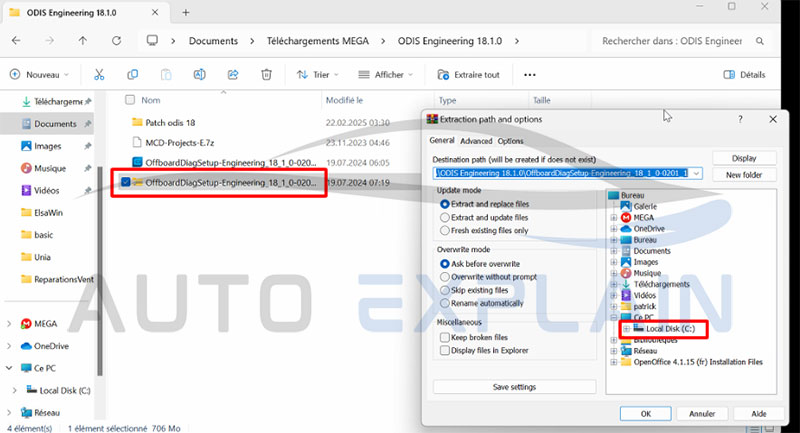The width and height of the screenshot is (800, 433).
Task: Open a new Explorer tab with plus
Action: [186, 13]
